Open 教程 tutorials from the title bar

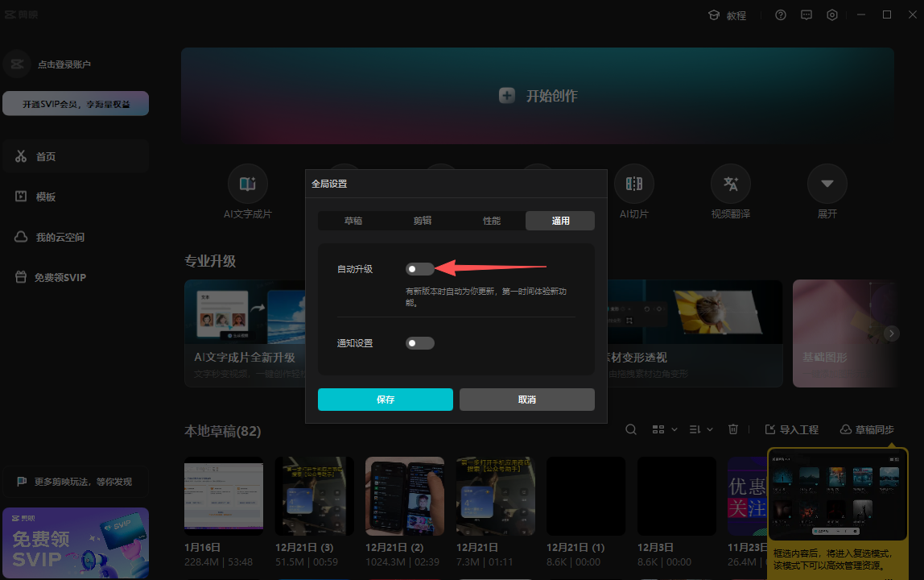[727, 15]
